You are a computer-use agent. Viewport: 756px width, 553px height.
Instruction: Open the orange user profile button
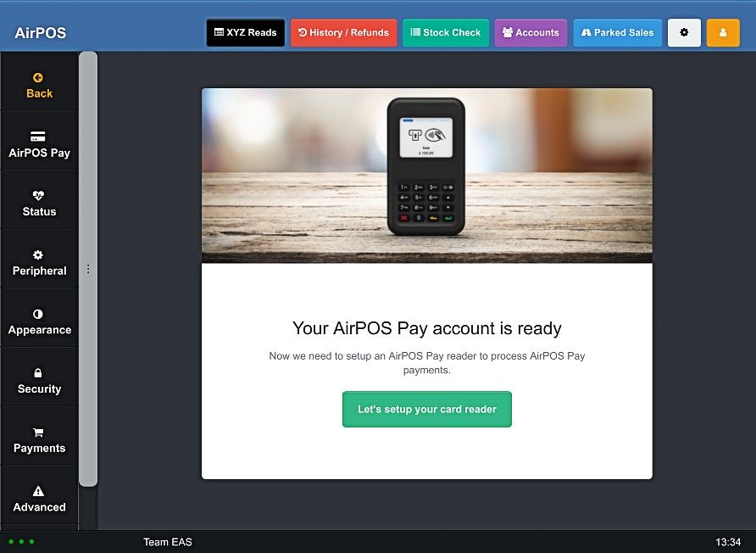tap(723, 33)
